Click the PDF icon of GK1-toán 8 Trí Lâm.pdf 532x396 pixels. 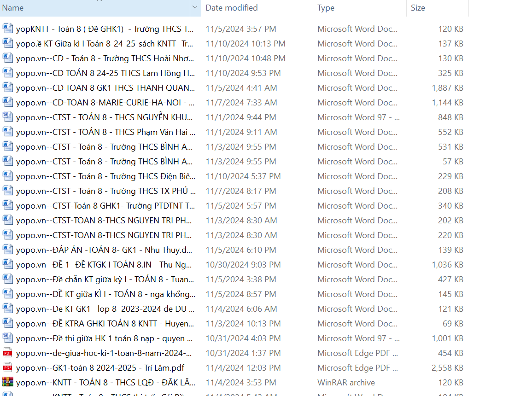[8, 367]
